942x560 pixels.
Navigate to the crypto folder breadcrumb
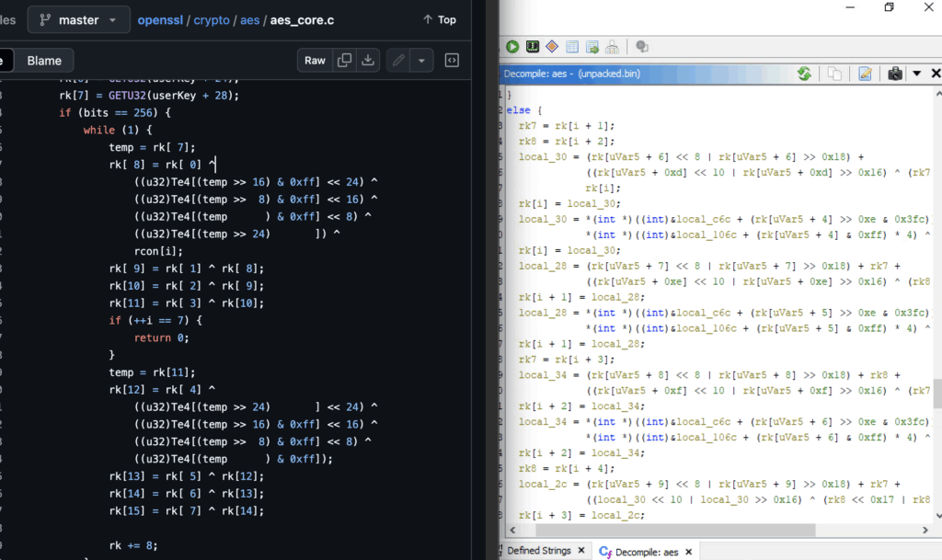(212, 20)
